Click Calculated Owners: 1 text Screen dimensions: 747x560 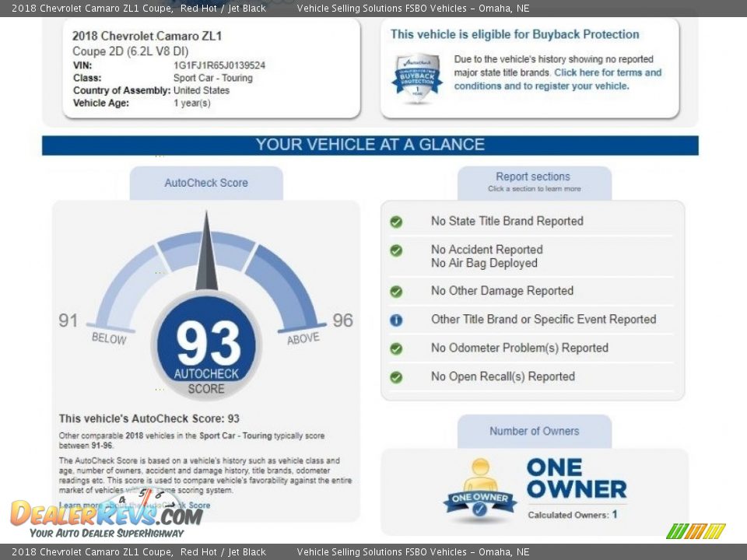(573, 515)
